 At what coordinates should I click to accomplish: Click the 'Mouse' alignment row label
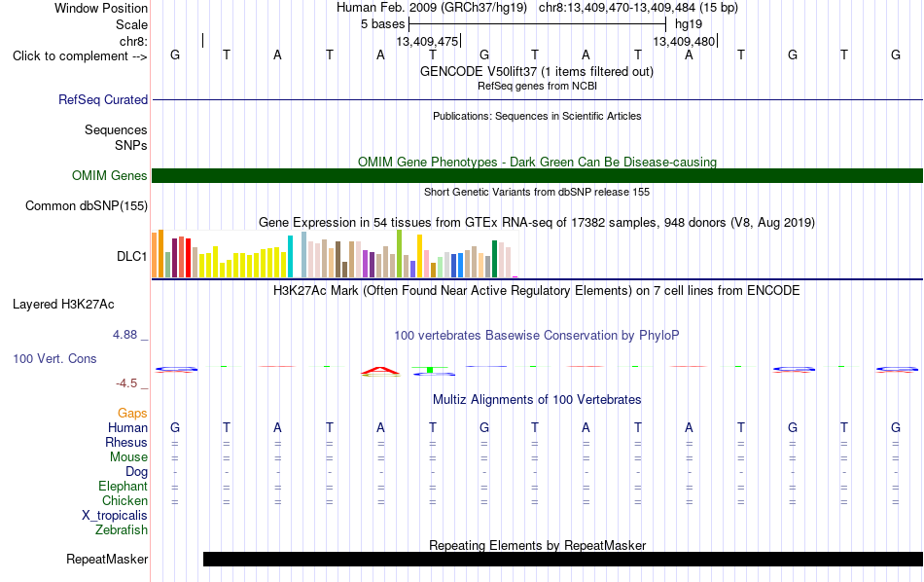(128, 457)
